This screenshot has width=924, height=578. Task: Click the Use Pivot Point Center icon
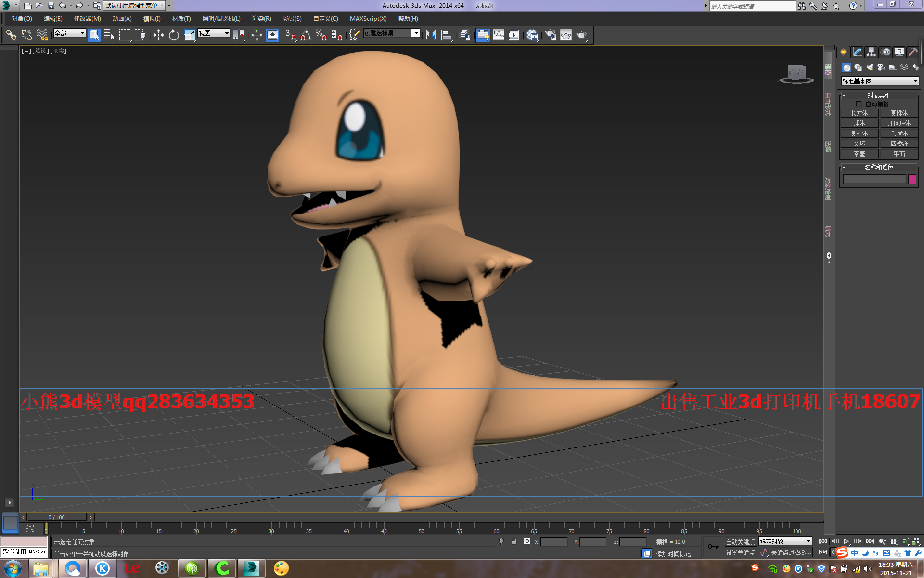pos(239,35)
